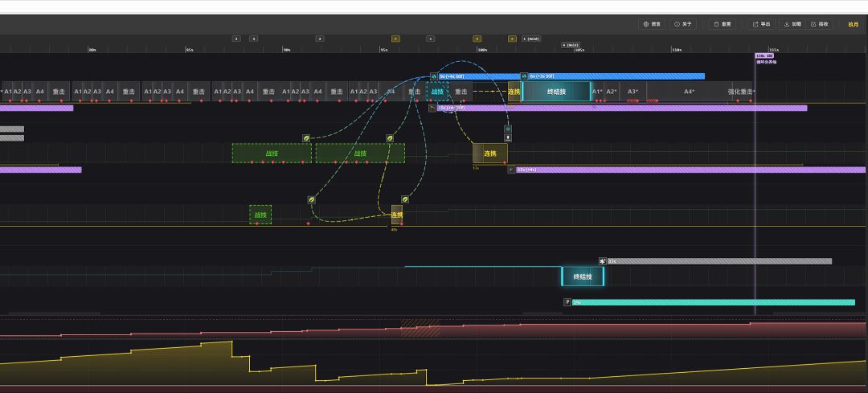Click the 导出 export button
868x393 pixels.
[x=761, y=24]
